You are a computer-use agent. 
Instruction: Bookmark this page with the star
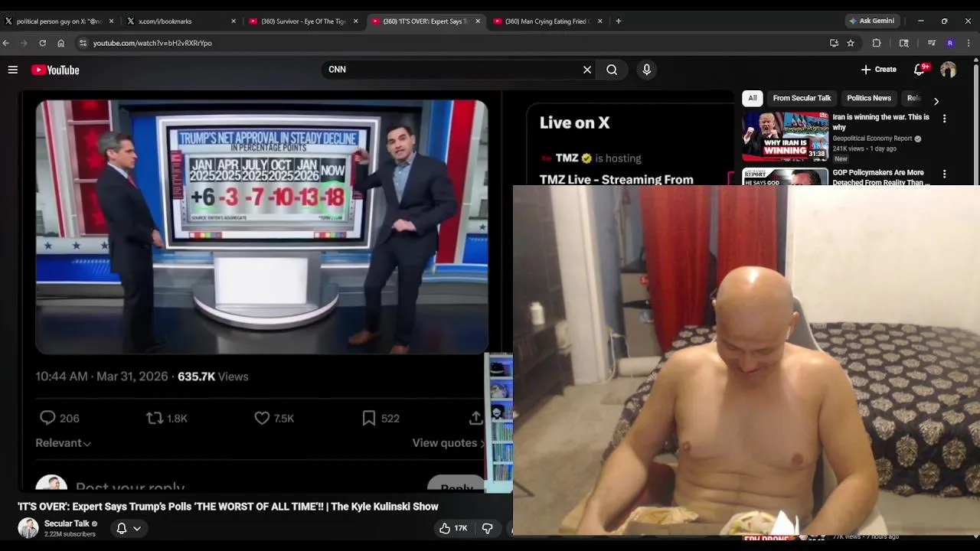click(x=851, y=43)
